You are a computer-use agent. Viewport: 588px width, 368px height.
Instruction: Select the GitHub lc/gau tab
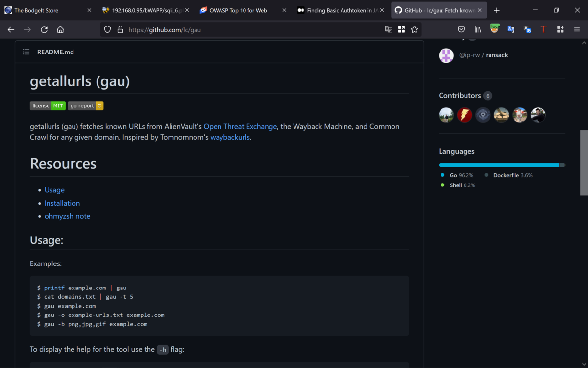point(439,10)
